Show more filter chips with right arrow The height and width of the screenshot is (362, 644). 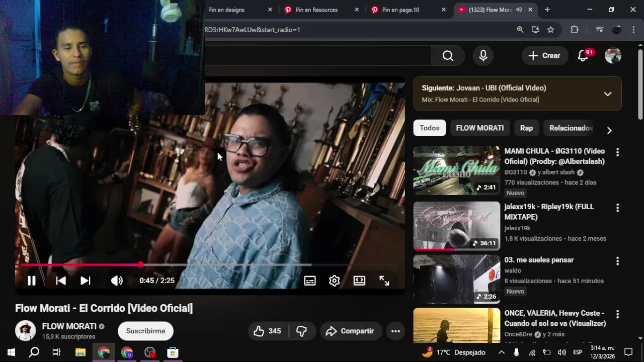[609, 130]
